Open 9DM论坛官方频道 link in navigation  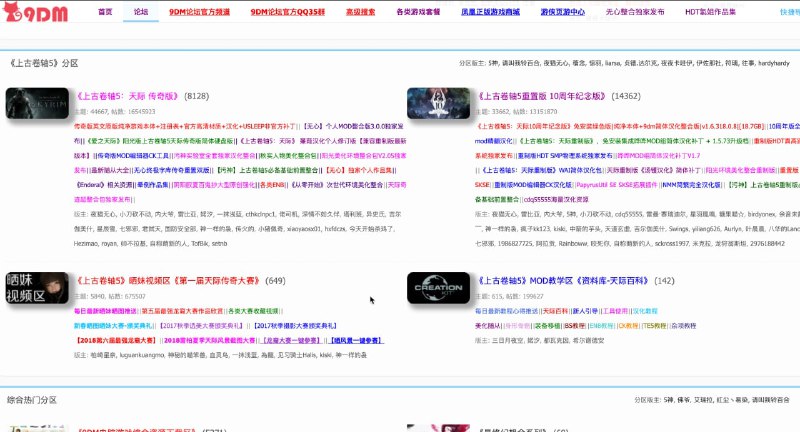point(199,12)
